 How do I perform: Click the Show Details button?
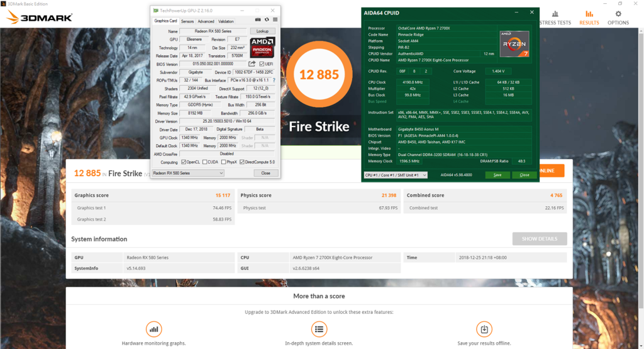(540, 238)
